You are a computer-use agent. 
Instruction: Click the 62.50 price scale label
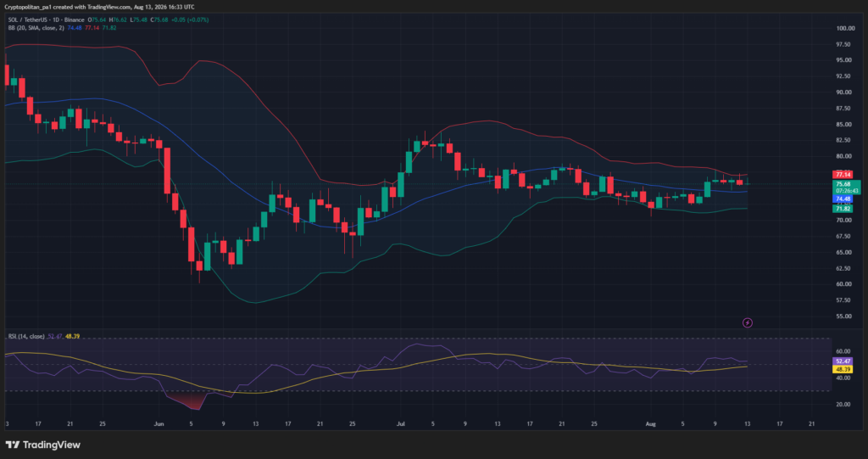pos(843,269)
